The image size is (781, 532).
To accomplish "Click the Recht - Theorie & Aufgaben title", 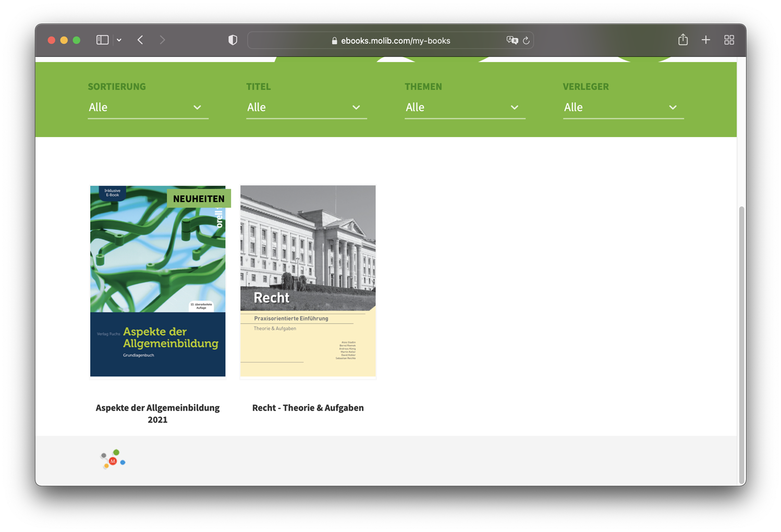I will pyautogui.click(x=308, y=407).
